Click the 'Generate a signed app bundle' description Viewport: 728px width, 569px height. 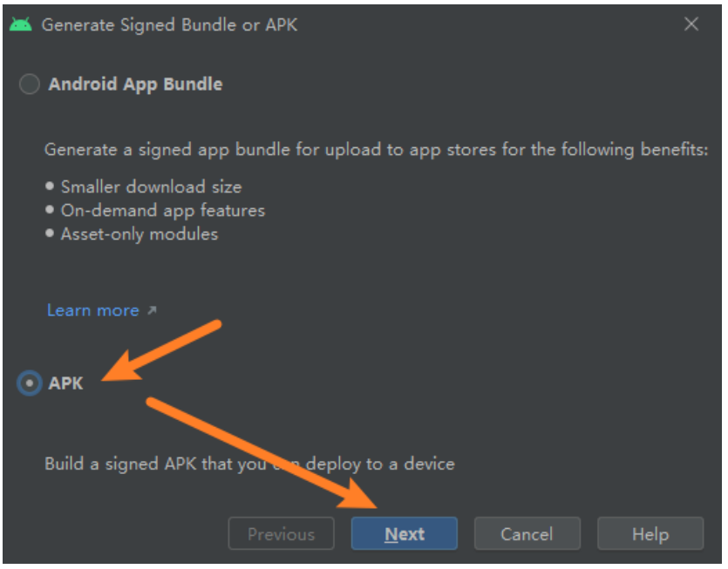(x=376, y=150)
